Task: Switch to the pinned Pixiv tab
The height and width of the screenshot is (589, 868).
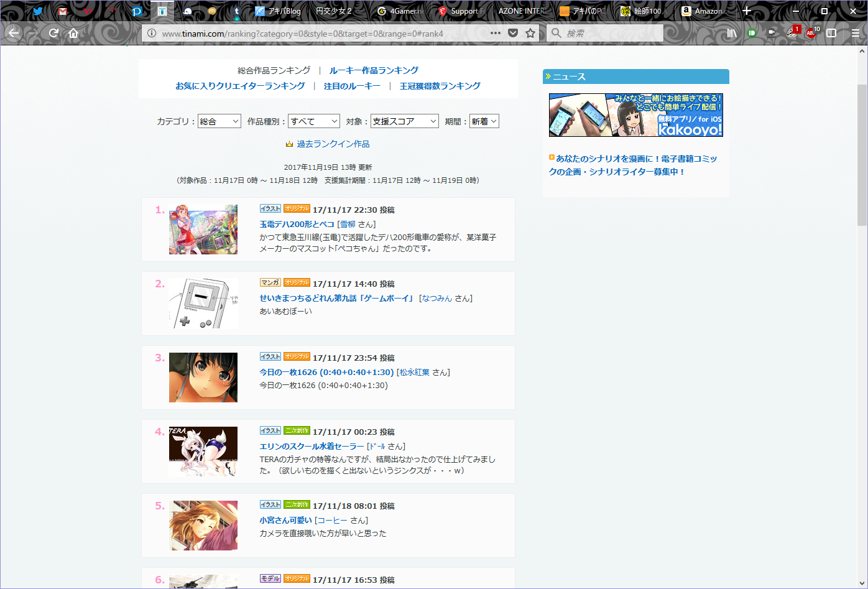Action: 137,11
